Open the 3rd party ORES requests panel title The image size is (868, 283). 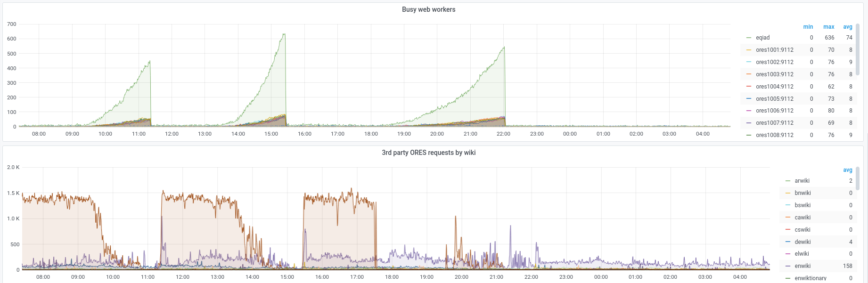click(x=428, y=153)
